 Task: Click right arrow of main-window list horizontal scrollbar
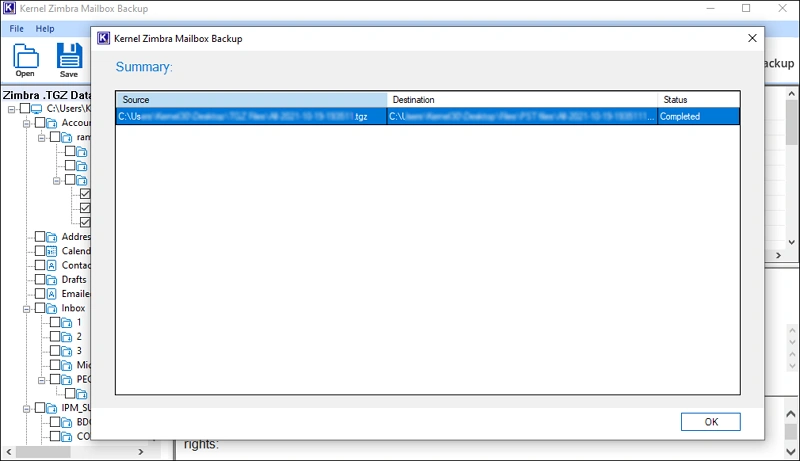(779, 255)
